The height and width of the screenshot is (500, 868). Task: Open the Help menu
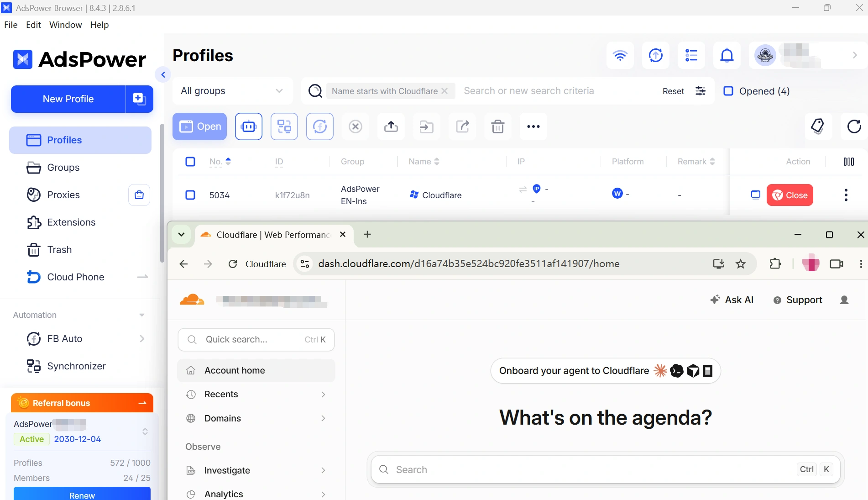(x=99, y=25)
